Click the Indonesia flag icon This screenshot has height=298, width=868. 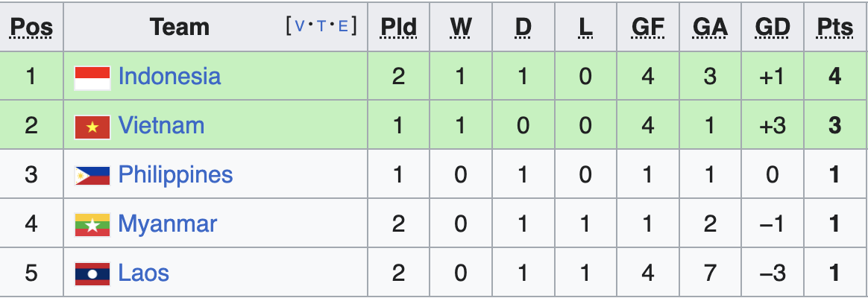[92, 77]
